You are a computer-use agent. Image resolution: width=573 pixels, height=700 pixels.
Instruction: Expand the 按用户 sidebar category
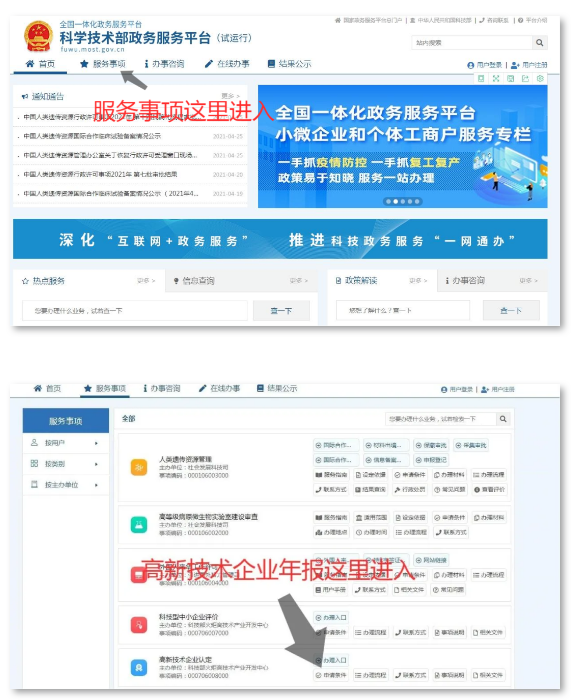click(66, 443)
